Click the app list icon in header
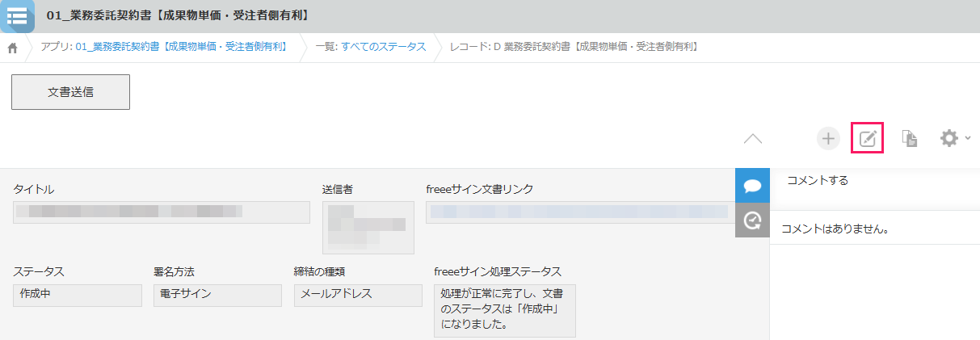The width and height of the screenshot is (980, 340). 17,16
